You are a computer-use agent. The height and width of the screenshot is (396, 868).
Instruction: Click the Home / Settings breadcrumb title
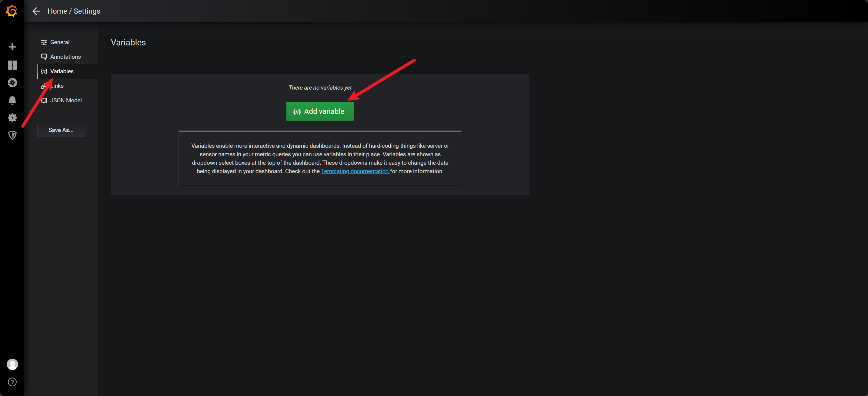click(x=74, y=11)
